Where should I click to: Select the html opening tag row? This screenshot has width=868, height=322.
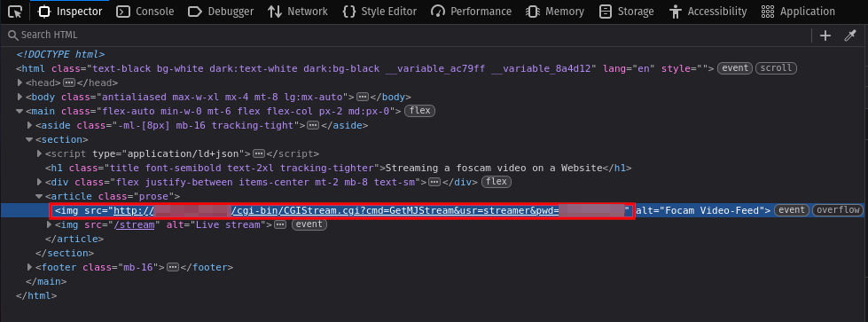(365, 68)
